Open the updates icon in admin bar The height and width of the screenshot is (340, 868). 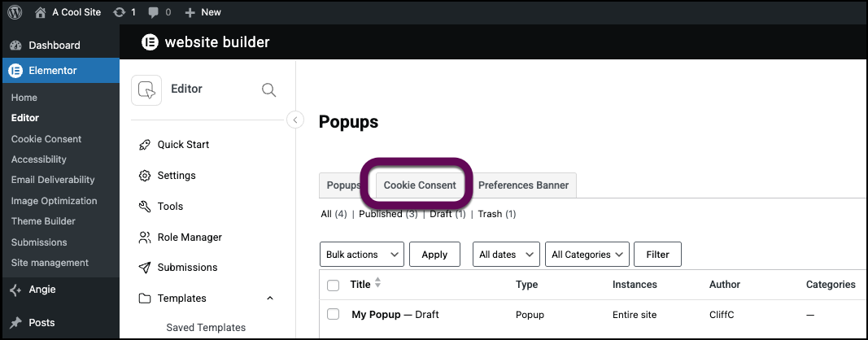(119, 12)
